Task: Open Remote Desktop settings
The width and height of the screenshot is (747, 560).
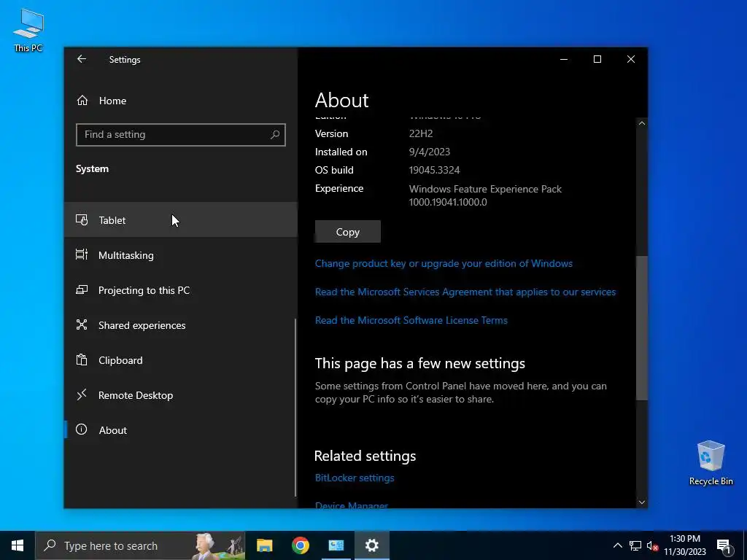Action: click(x=181, y=394)
